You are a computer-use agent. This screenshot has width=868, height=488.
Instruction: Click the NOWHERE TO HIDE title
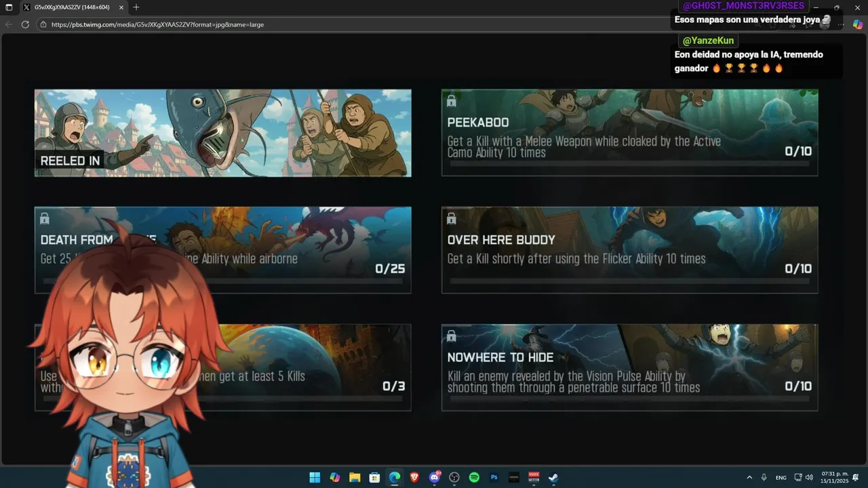point(500,357)
